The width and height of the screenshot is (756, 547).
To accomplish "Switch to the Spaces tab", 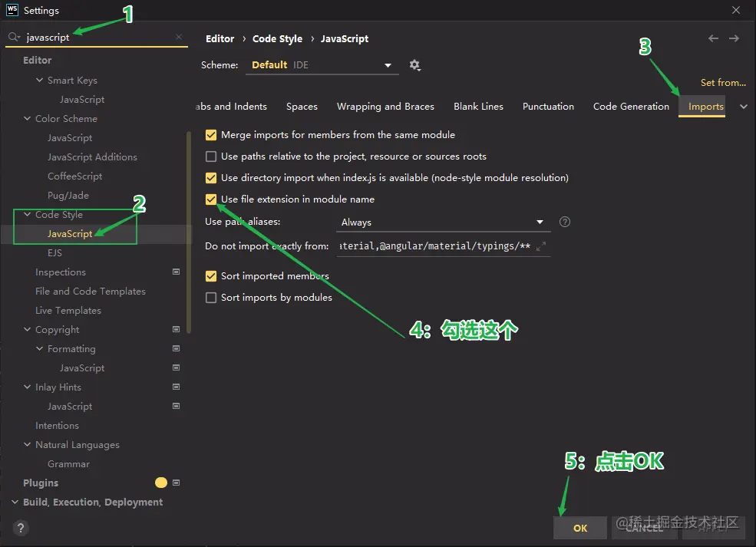I will pyautogui.click(x=302, y=107).
